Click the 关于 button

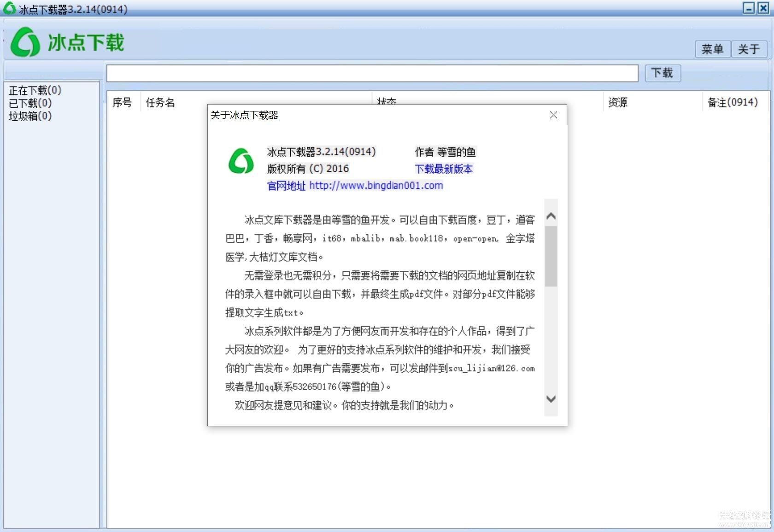(749, 49)
